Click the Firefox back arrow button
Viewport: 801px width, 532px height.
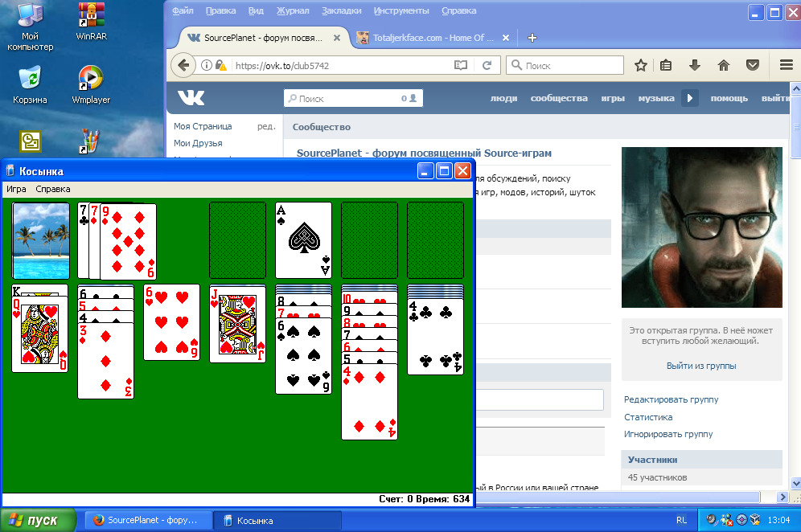point(183,66)
